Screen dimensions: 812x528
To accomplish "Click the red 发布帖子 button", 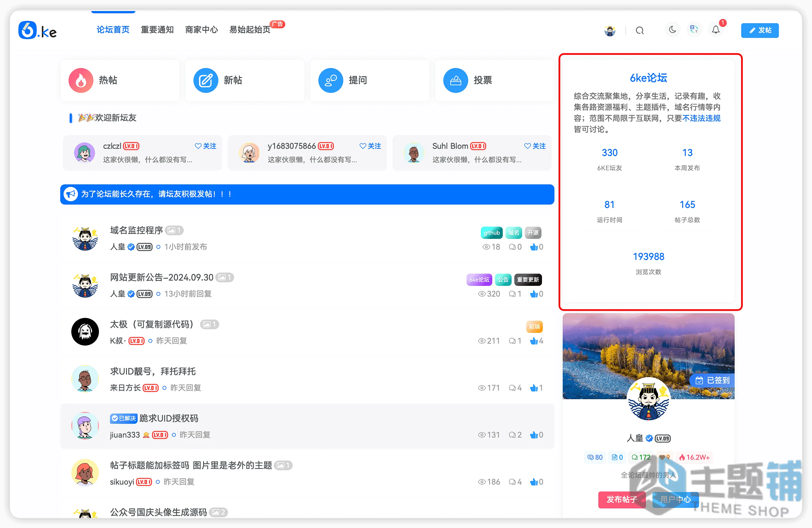I will pyautogui.click(x=622, y=500).
